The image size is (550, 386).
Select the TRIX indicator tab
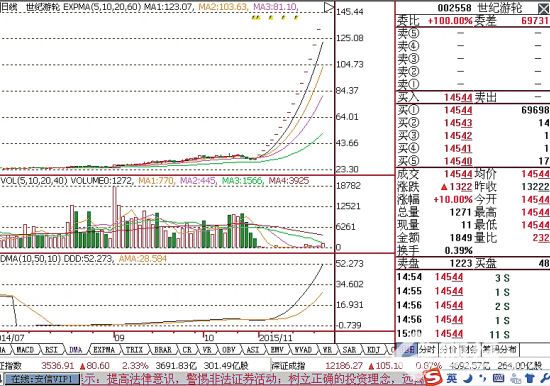click(134, 350)
